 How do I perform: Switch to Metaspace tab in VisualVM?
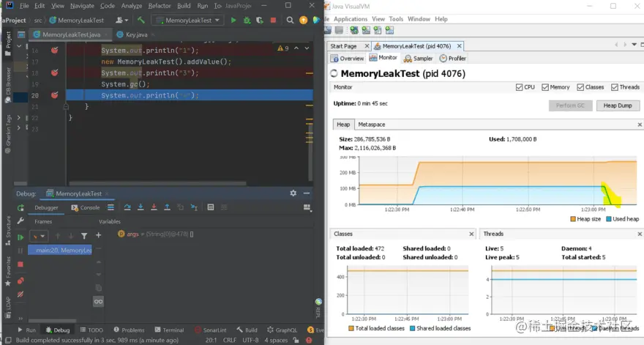[371, 125]
